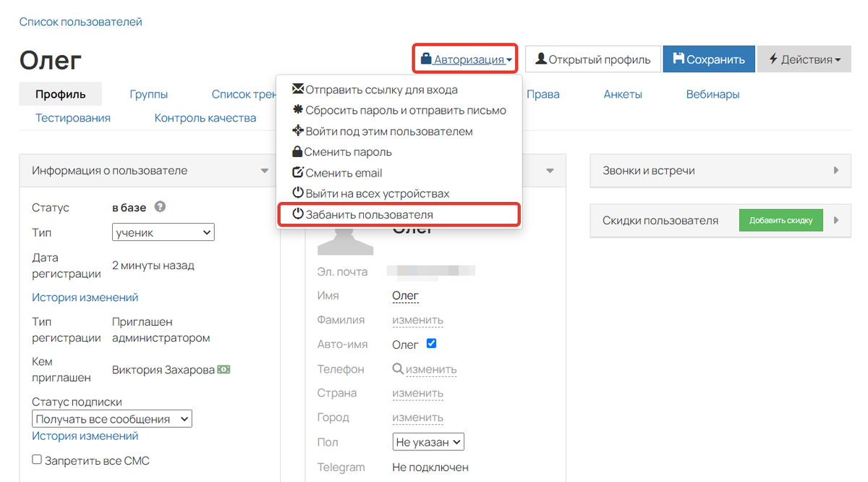This screenshot has width=868, height=482.
Task: Choose Войти под этим пользователем menu item
Action: pyautogui.click(x=388, y=132)
